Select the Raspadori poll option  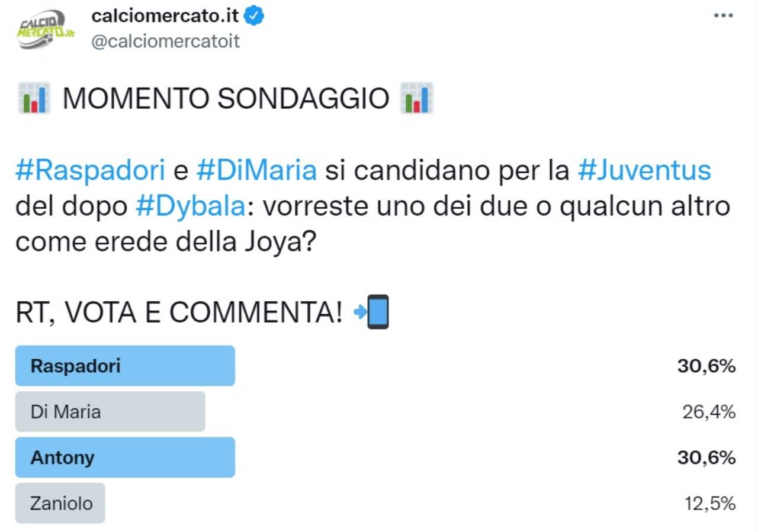[125, 366]
